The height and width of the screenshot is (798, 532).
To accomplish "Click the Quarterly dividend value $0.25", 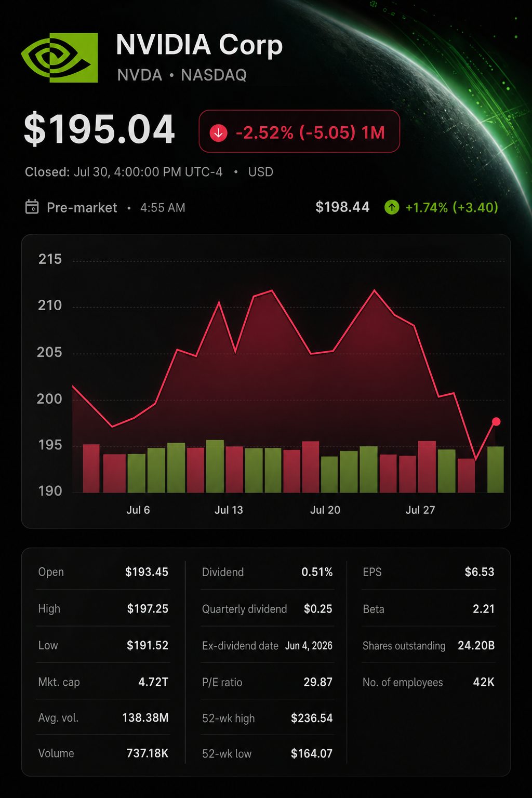I will coord(318,608).
